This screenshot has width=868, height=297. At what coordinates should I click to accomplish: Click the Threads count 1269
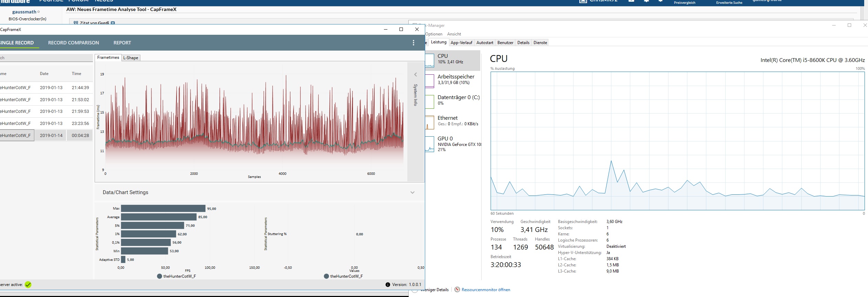tap(521, 247)
